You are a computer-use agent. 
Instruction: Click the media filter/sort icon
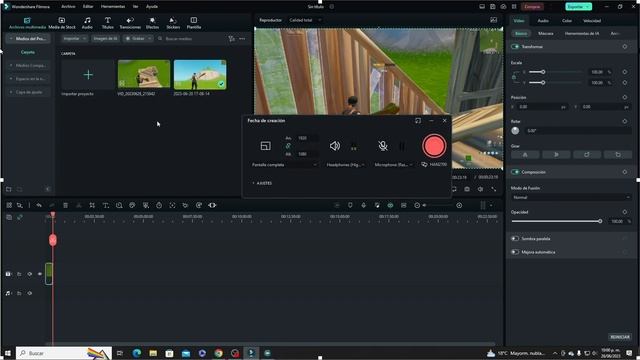[231, 38]
